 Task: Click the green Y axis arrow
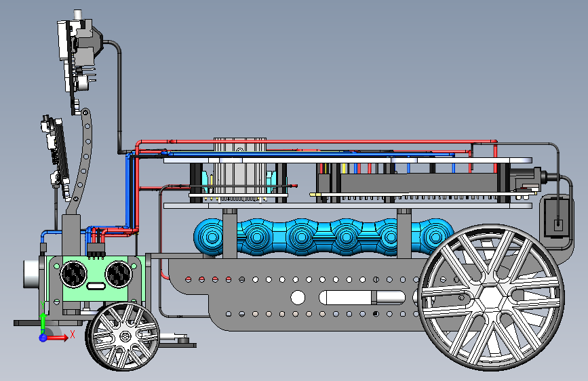click(42, 323)
